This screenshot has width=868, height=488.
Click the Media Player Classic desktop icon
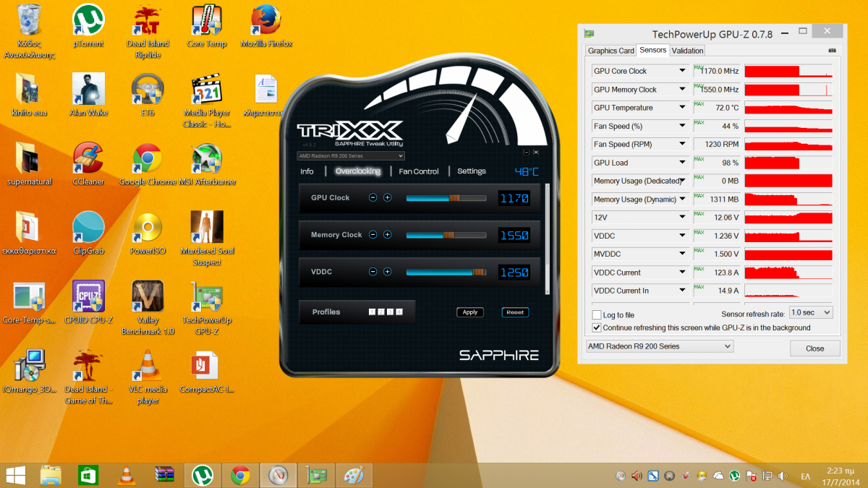click(x=207, y=102)
